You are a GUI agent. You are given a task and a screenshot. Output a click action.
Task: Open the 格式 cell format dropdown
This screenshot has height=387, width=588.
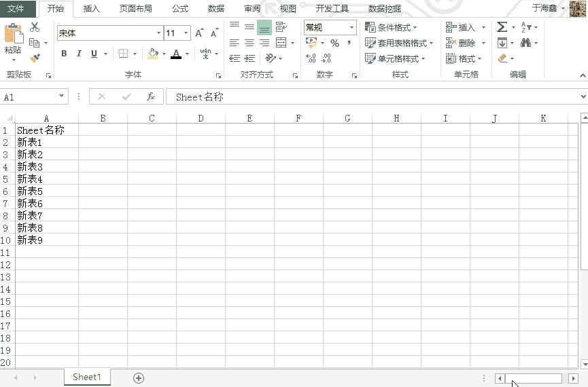pos(464,59)
